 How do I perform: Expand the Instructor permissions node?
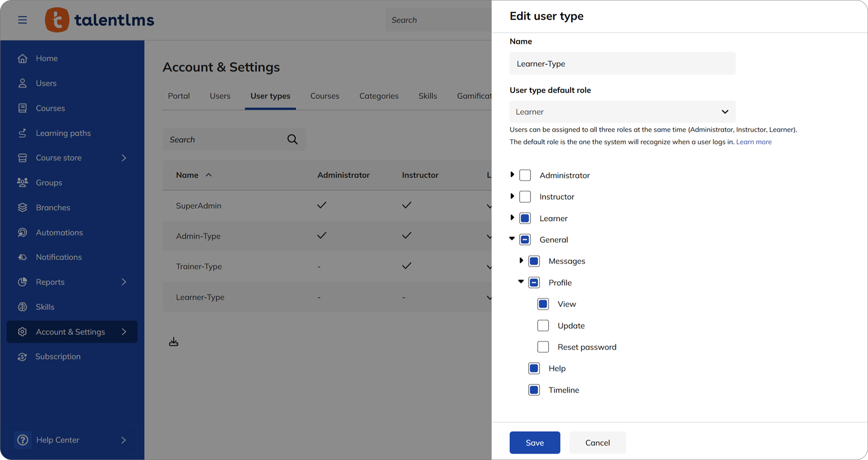pyautogui.click(x=512, y=196)
